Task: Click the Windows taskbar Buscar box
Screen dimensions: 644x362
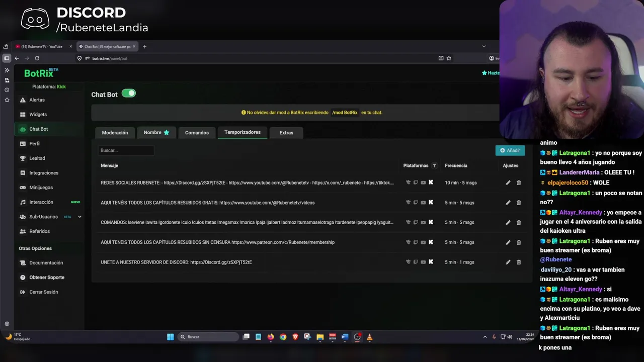Action: click(x=208, y=337)
